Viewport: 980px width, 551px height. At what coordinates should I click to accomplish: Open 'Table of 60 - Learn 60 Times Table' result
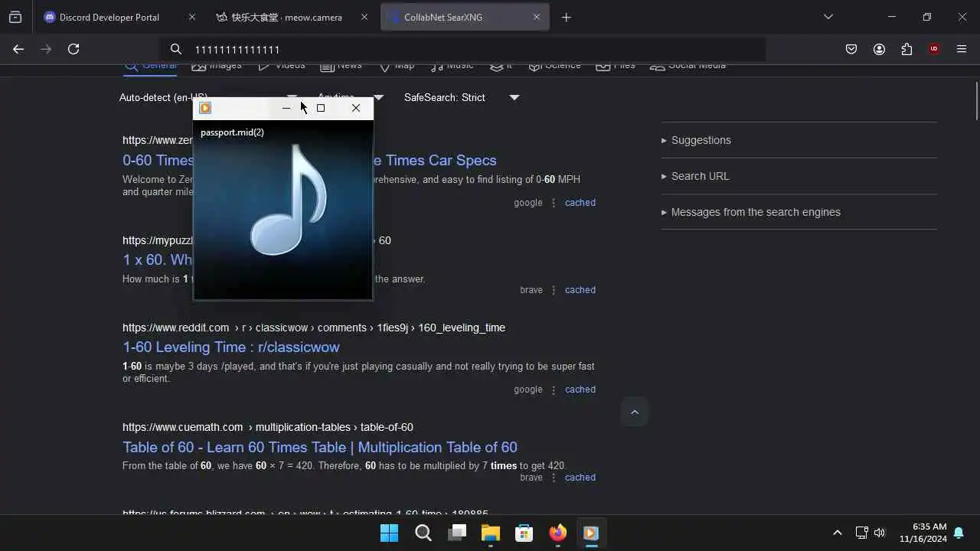[x=320, y=447]
